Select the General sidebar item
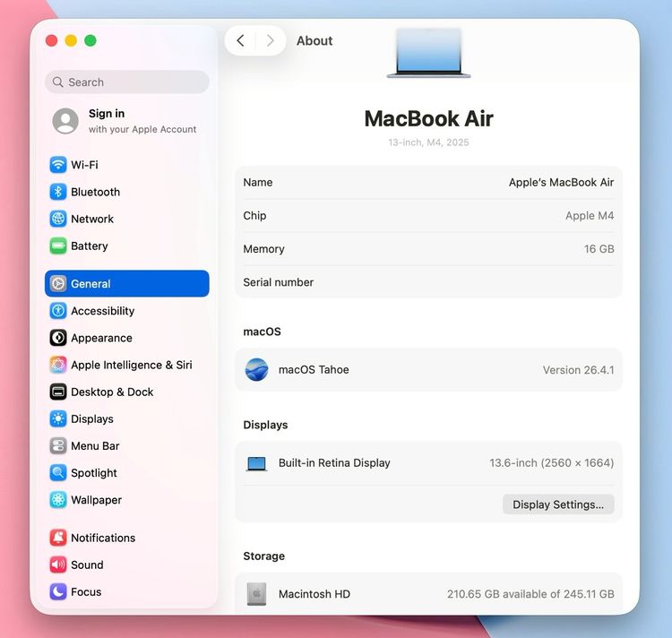 127,283
